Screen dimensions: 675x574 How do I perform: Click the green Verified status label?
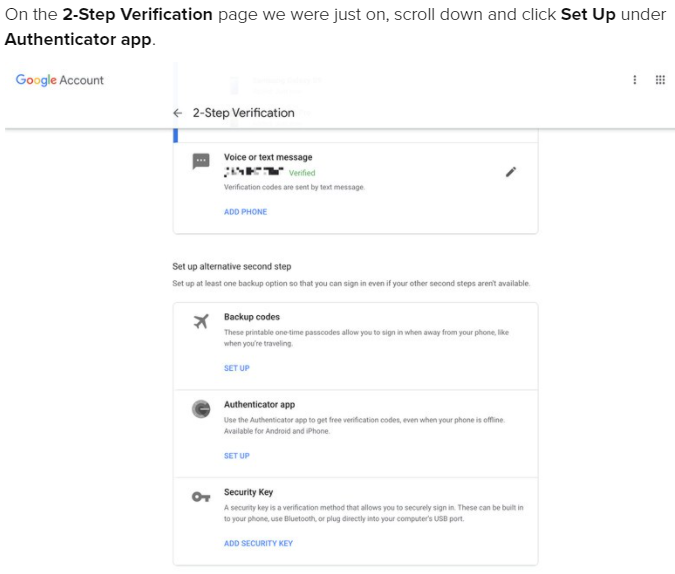pos(302,173)
